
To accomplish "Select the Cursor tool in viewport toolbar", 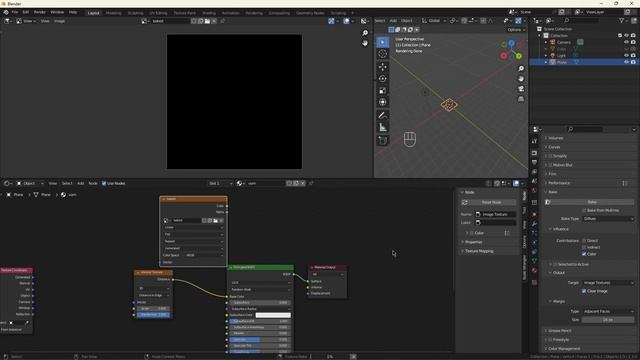I will (x=382, y=54).
